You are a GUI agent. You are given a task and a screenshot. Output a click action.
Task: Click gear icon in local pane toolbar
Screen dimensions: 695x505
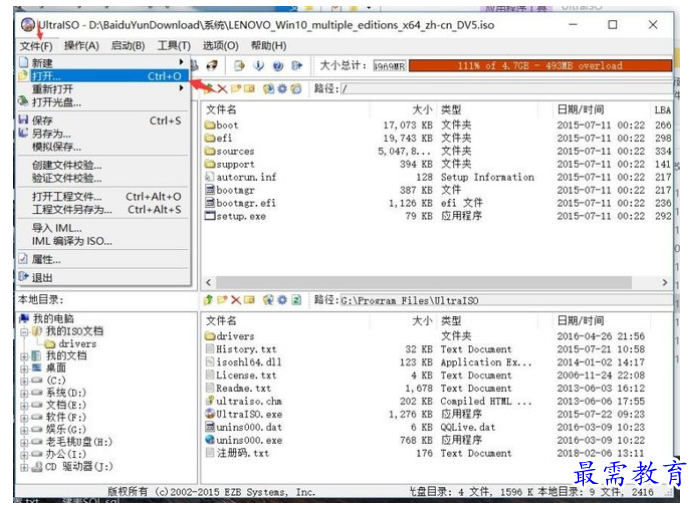click(282, 300)
